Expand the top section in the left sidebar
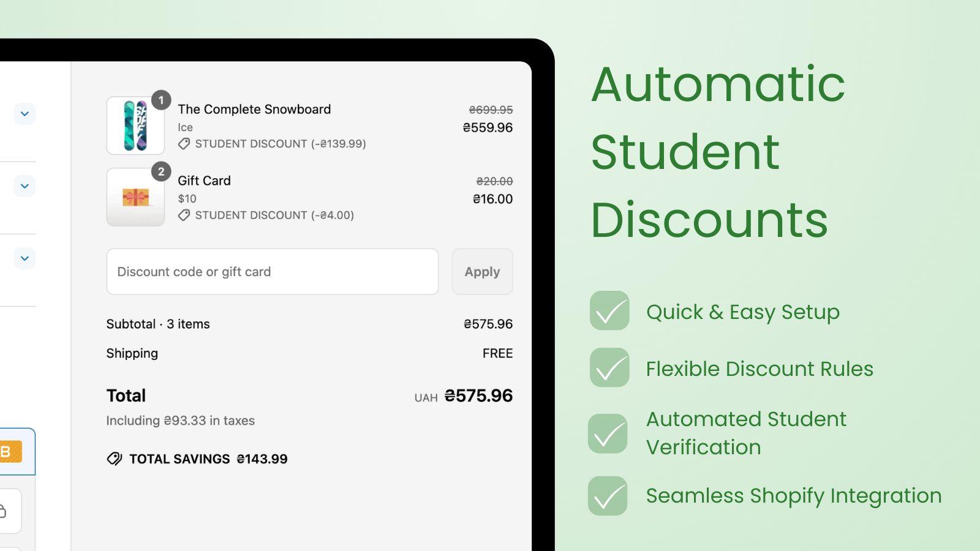The width and height of the screenshot is (980, 551). point(24,114)
